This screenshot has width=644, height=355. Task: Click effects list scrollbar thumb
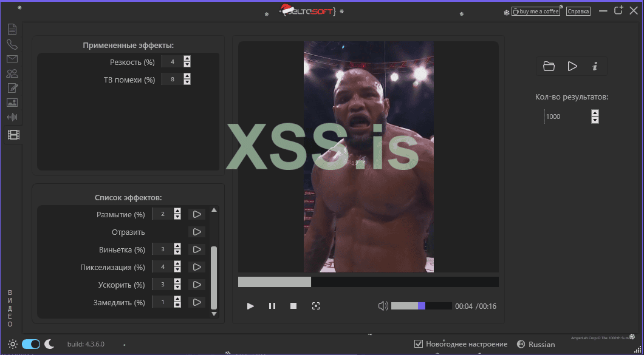[x=214, y=278]
